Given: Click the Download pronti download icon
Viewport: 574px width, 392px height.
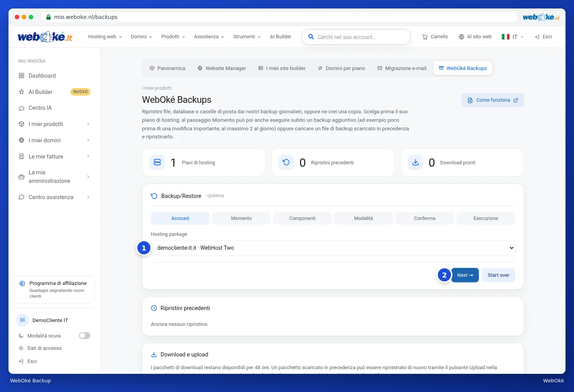Looking at the screenshot, I should point(415,162).
